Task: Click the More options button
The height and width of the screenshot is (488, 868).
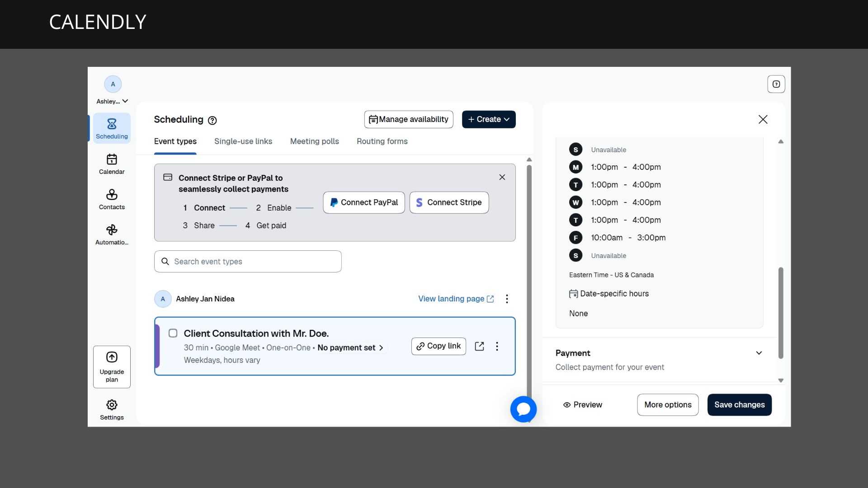Action: [x=668, y=405]
